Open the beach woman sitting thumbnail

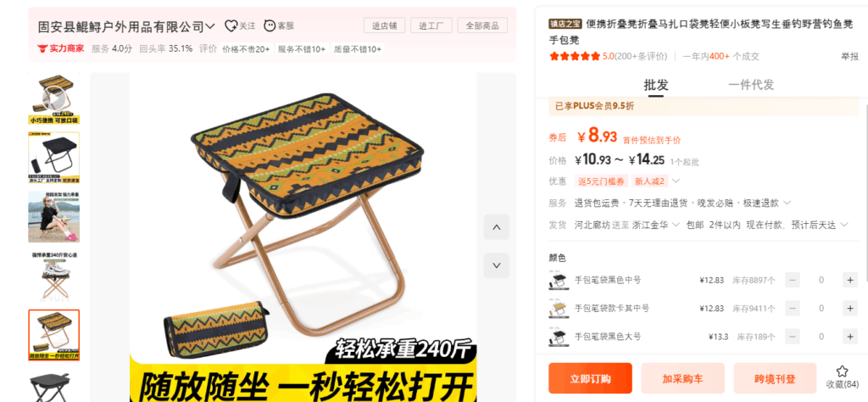pyautogui.click(x=54, y=217)
